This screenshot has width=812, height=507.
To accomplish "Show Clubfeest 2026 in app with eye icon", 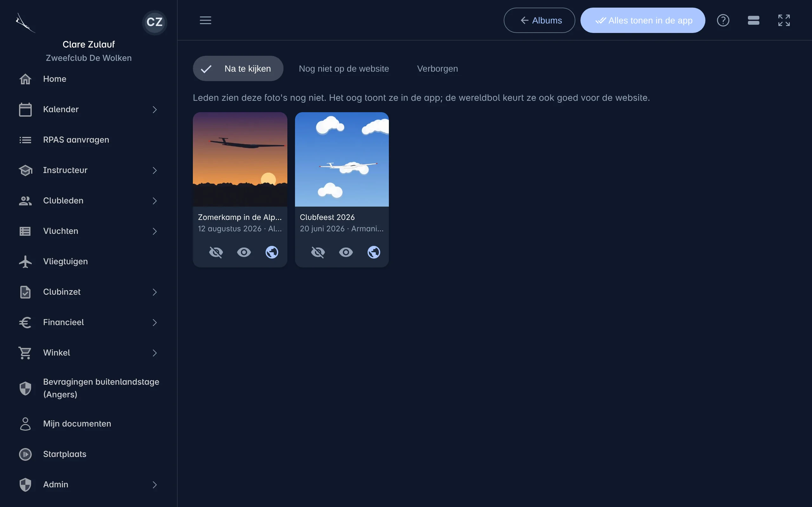I will (x=346, y=252).
